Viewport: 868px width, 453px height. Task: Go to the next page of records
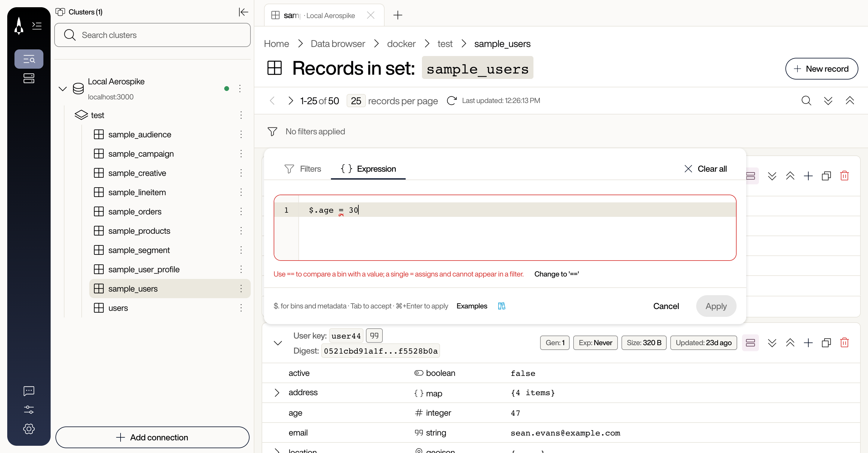291,101
